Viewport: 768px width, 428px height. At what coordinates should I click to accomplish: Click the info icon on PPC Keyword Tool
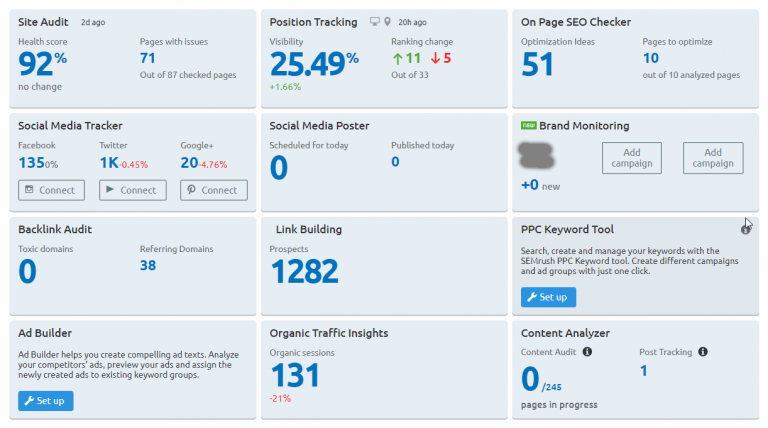tap(745, 229)
